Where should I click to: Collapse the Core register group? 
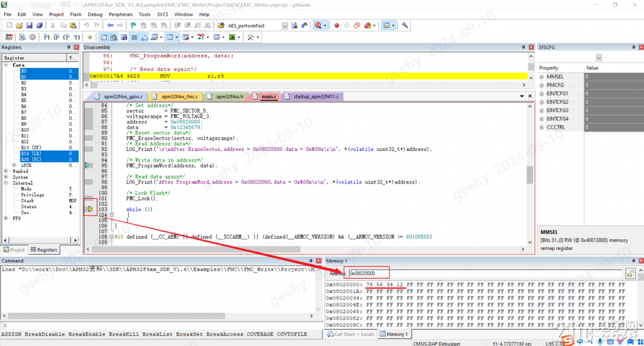6,65
